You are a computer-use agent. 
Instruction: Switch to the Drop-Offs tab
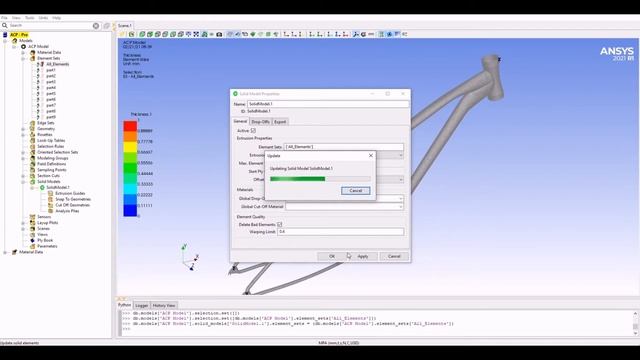point(260,122)
